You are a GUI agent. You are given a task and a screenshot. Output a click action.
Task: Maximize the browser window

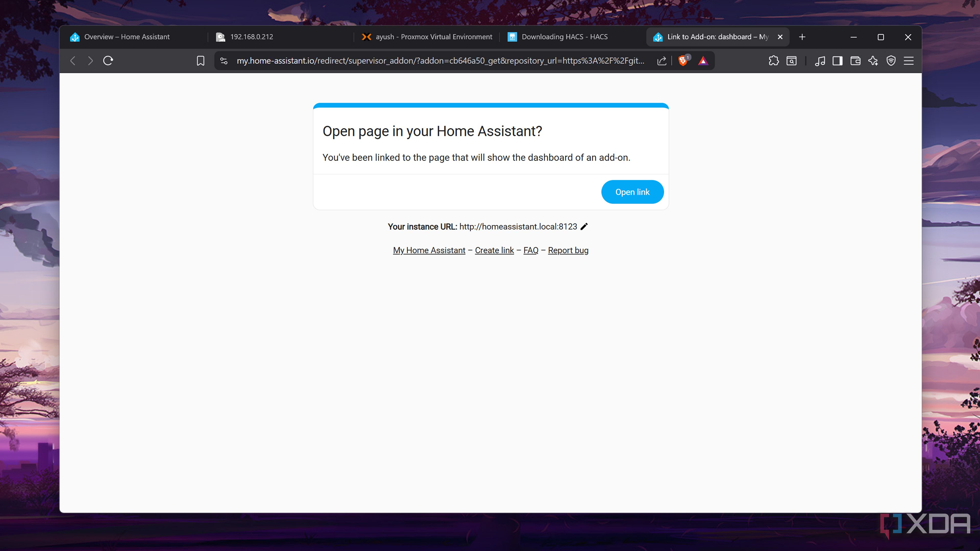click(880, 37)
